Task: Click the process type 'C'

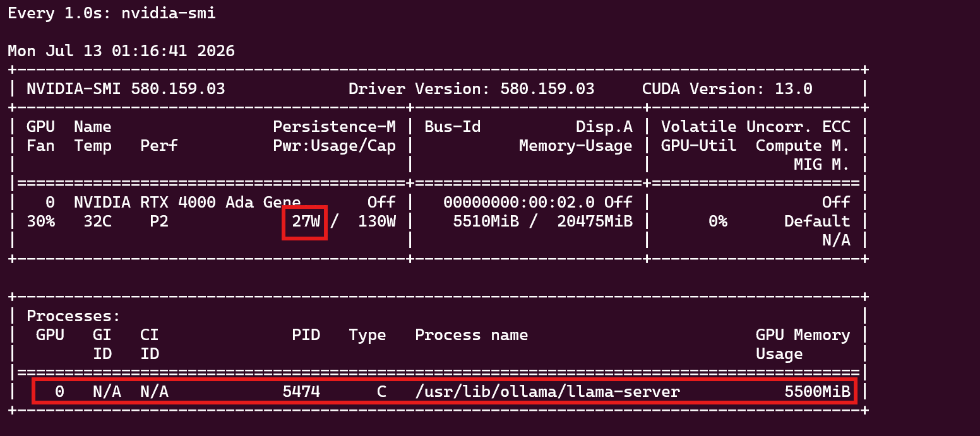Action: point(381,392)
